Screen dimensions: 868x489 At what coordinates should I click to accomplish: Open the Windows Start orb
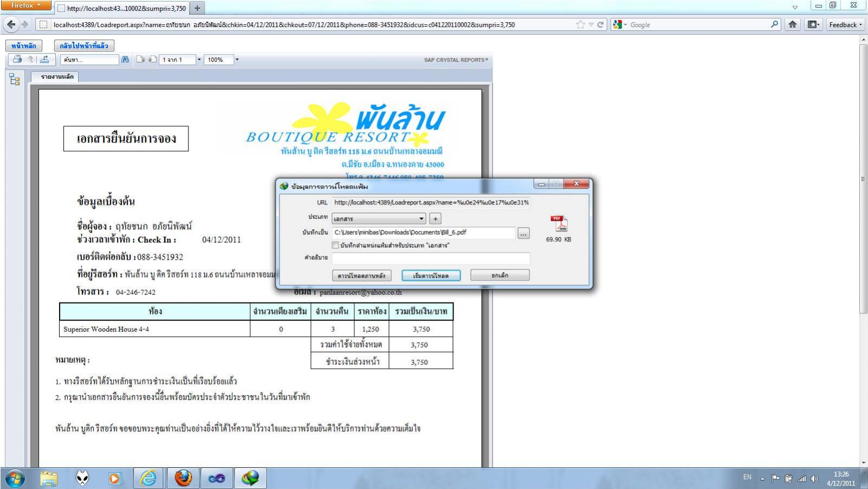15,478
